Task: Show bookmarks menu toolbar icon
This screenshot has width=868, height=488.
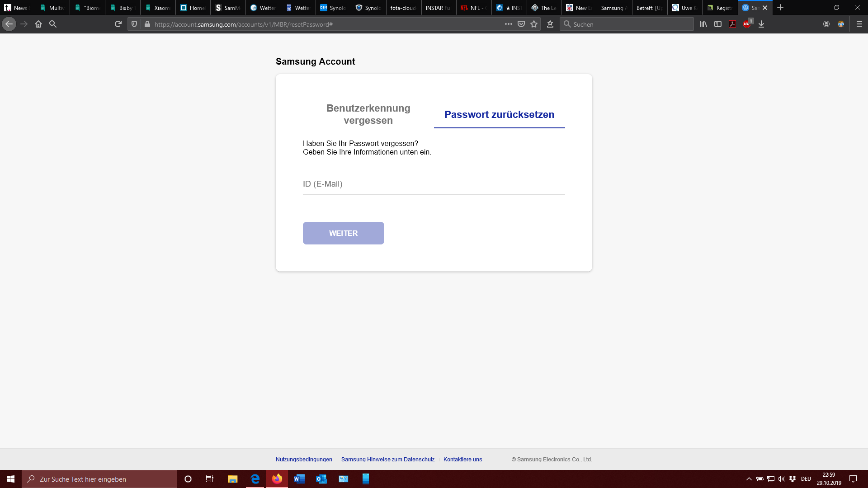Action: (x=550, y=24)
